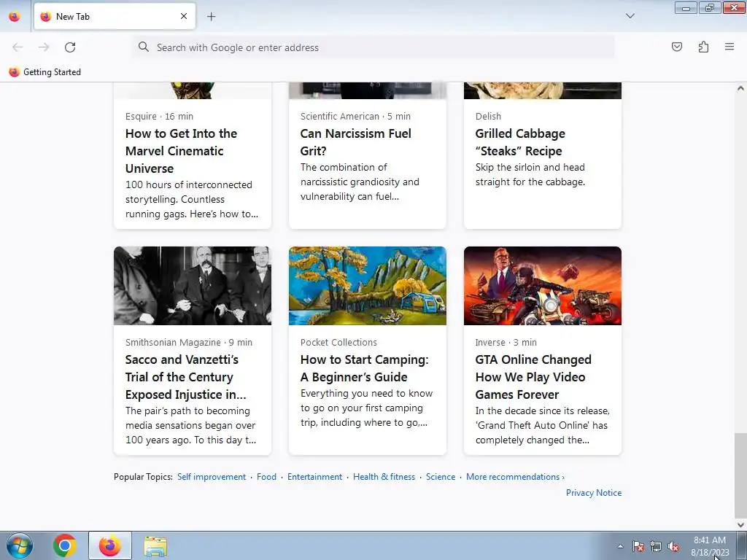The image size is (747, 560).
Task: Open Can Narcissism Fuel Grit article
Action: [355, 142]
